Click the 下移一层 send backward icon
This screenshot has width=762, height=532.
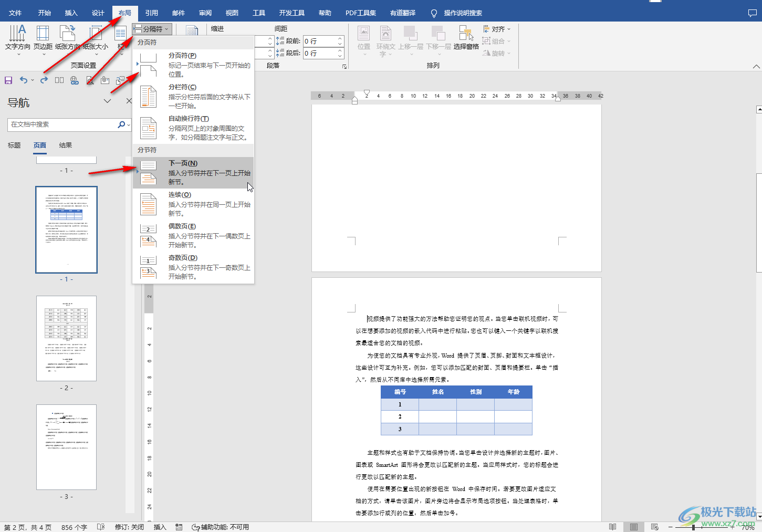pos(438,40)
